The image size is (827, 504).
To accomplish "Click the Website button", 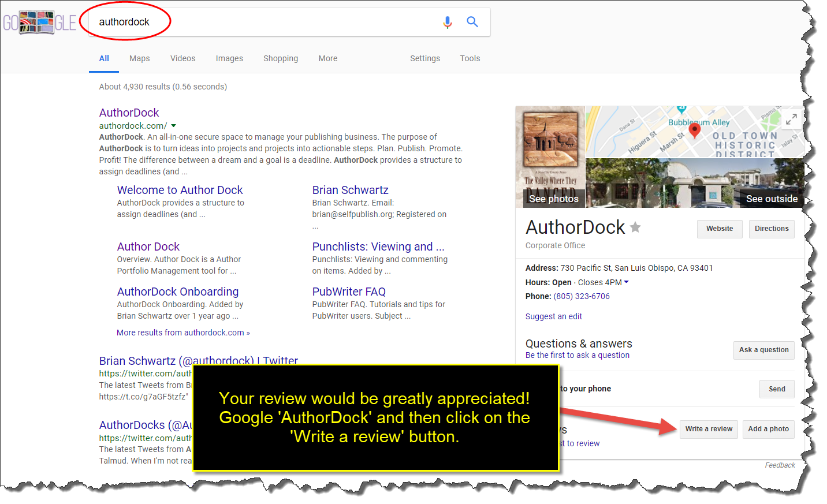I will (720, 229).
